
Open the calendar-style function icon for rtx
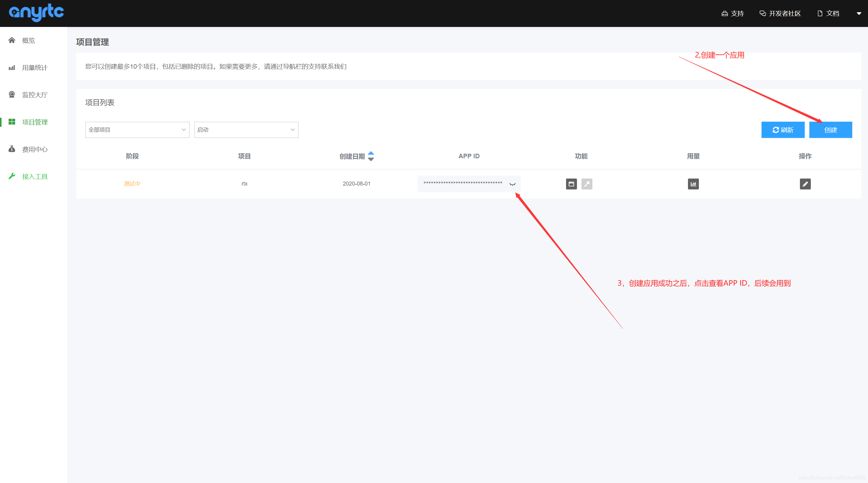[x=571, y=184]
